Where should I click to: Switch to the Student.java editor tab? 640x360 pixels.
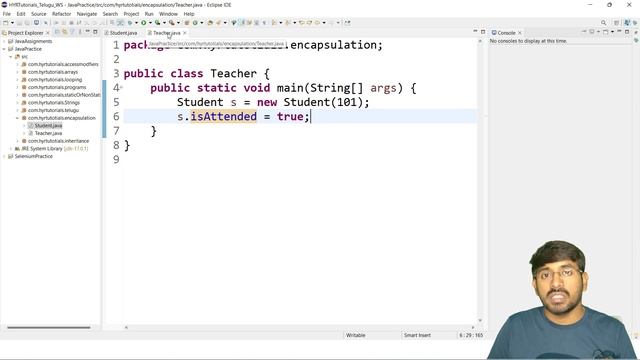click(121, 33)
